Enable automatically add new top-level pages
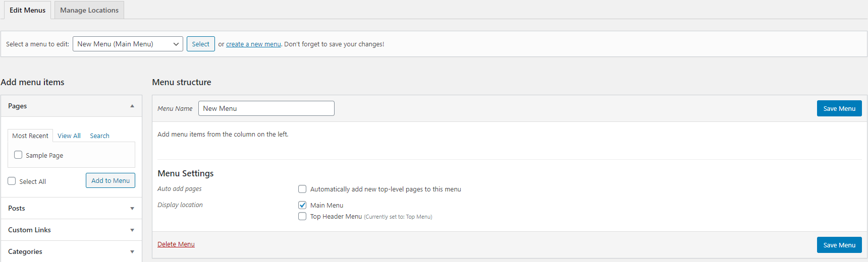Viewport: 868px width, 262px height. 302,189
